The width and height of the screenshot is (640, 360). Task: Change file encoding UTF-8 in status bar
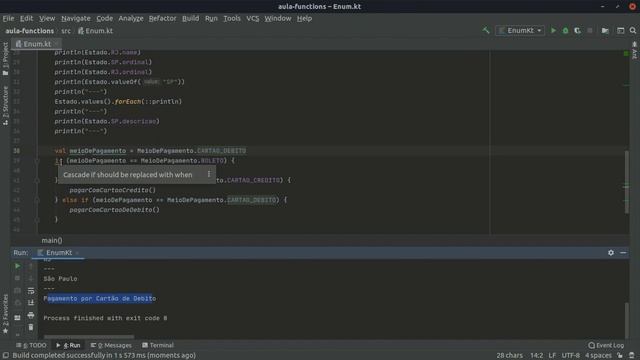[571, 356]
